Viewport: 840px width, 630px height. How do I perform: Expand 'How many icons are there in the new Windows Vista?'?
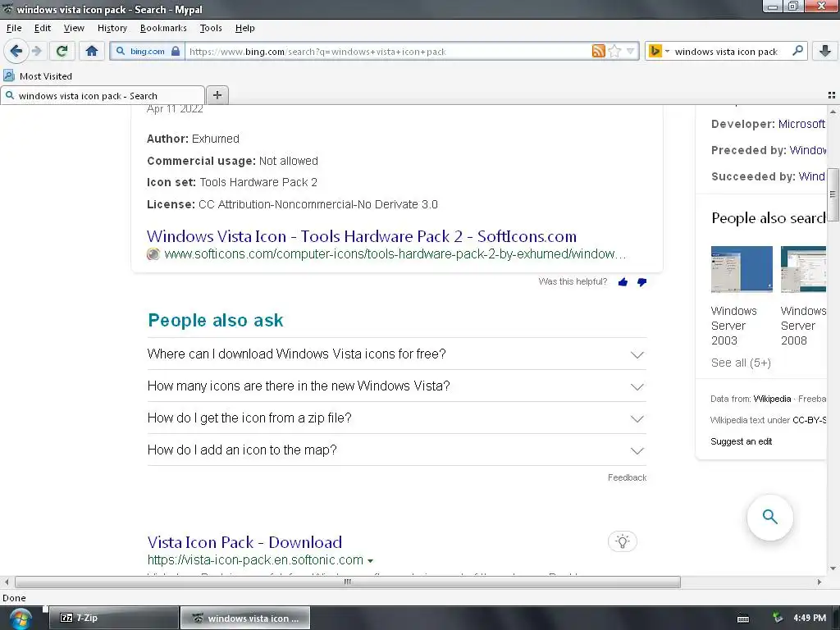[x=397, y=386]
